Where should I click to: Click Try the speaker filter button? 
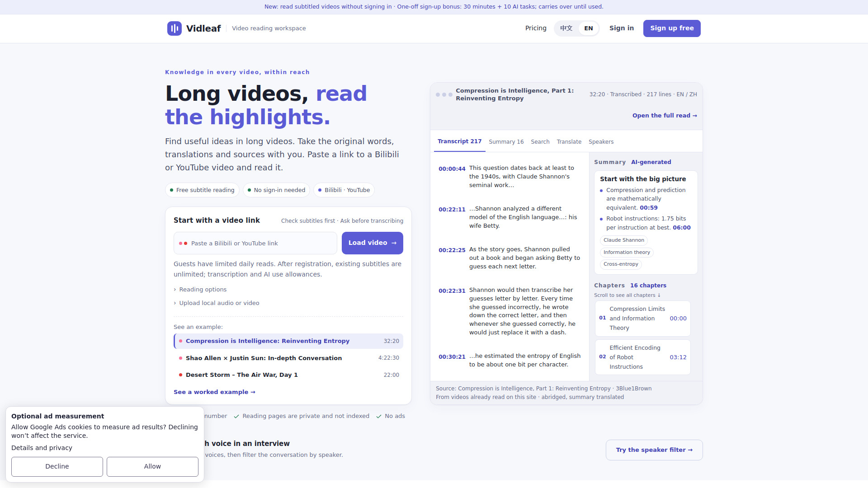pyautogui.click(x=654, y=450)
